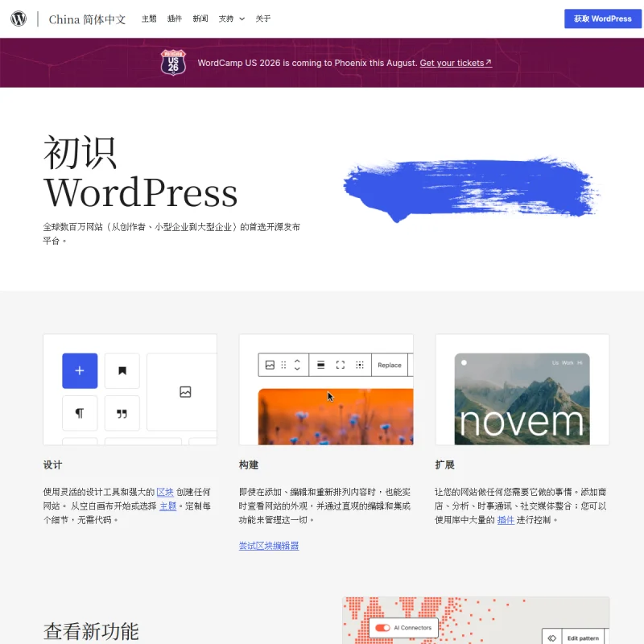
Task: Click the diamond pattern icon beside Edit pattern
Action: pos(551,638)
